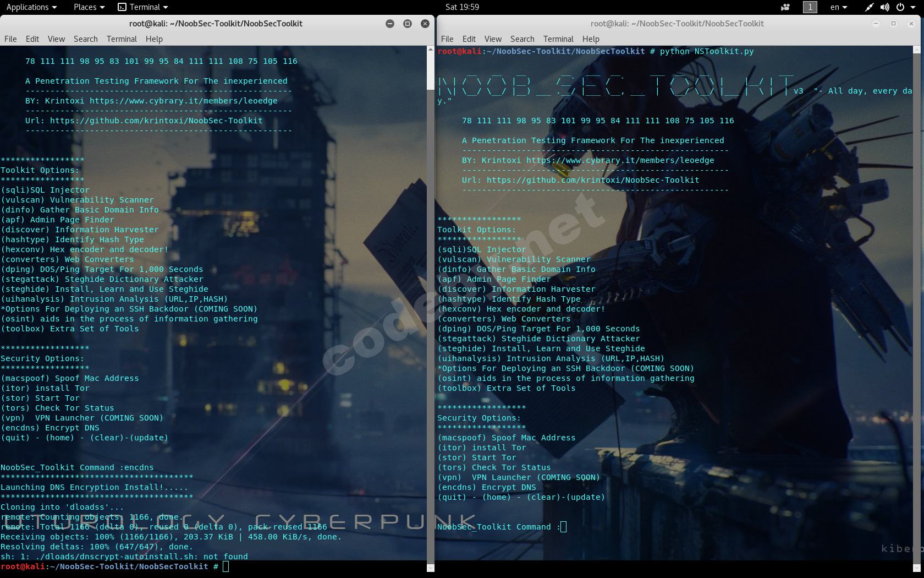Expand the system menu arrow beside the power icon
Viewport: 924px width, 578px height.
pos(914,7)
